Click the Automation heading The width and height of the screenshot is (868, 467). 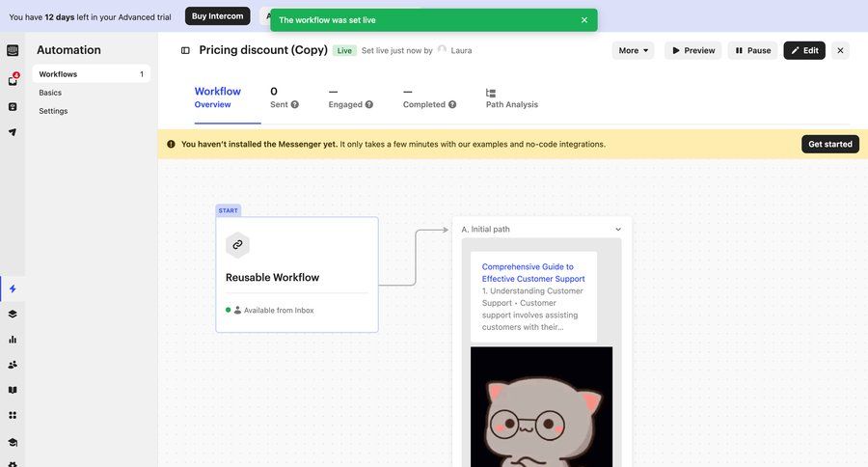tap(68, 50)
